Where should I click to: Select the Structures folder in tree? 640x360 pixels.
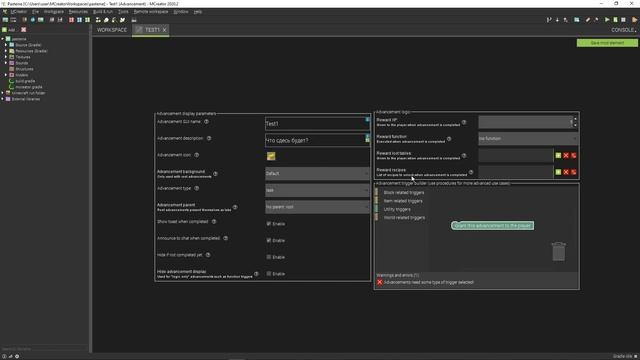[x=24, y=69]
